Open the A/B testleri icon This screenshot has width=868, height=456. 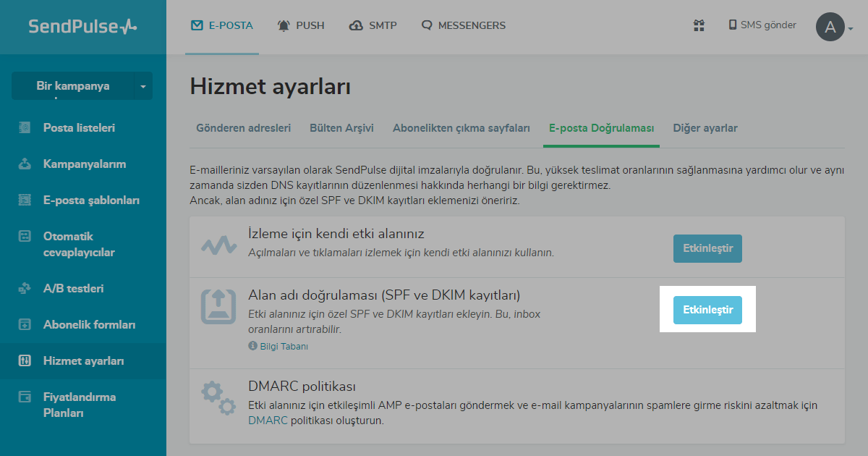[25, 289]
